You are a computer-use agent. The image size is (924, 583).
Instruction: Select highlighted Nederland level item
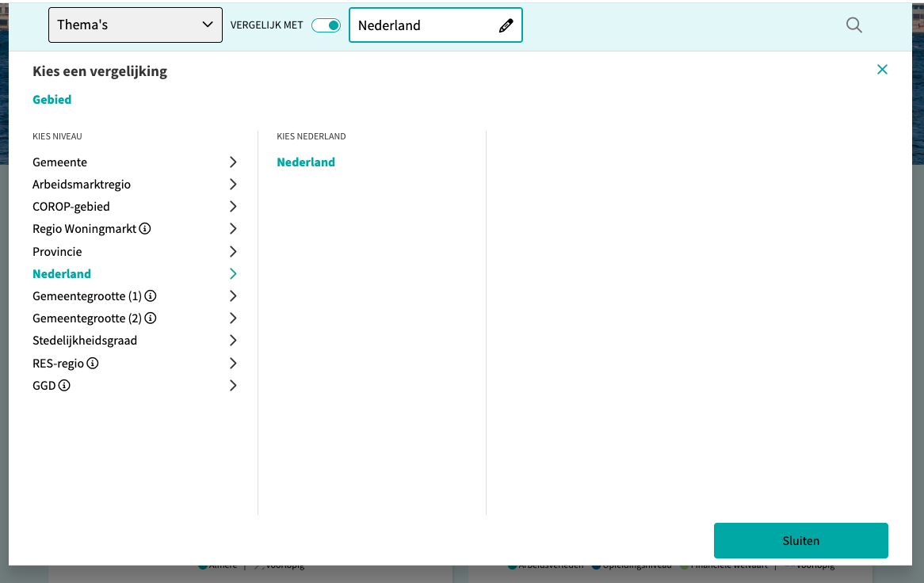(x=62, y=274)
